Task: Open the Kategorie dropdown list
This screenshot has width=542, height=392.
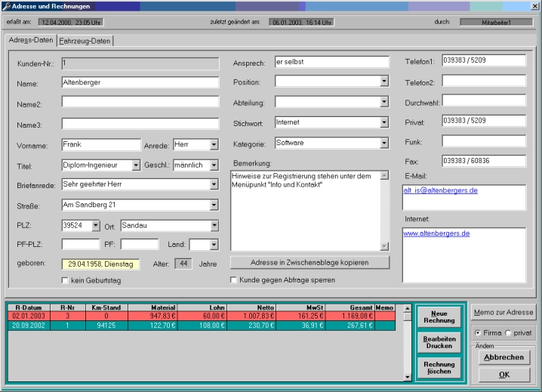Action: click(384, 143)
